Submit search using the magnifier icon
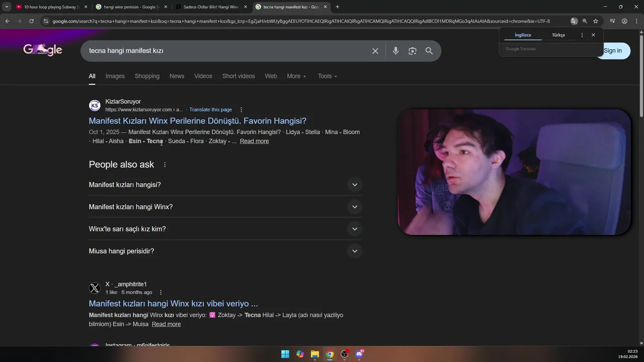The image size is (644, 362). (429, 51)
